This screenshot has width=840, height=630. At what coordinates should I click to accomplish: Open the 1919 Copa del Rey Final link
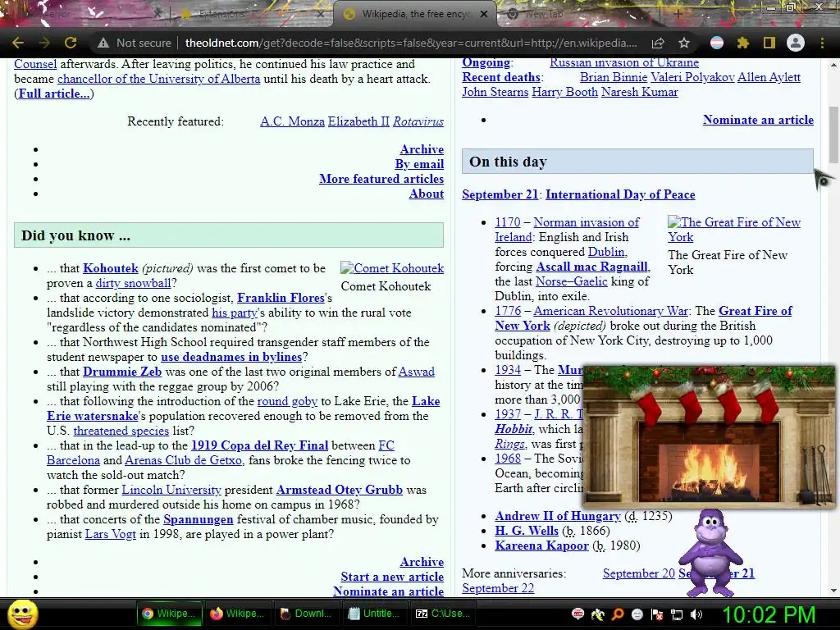(x=259, y=445)
